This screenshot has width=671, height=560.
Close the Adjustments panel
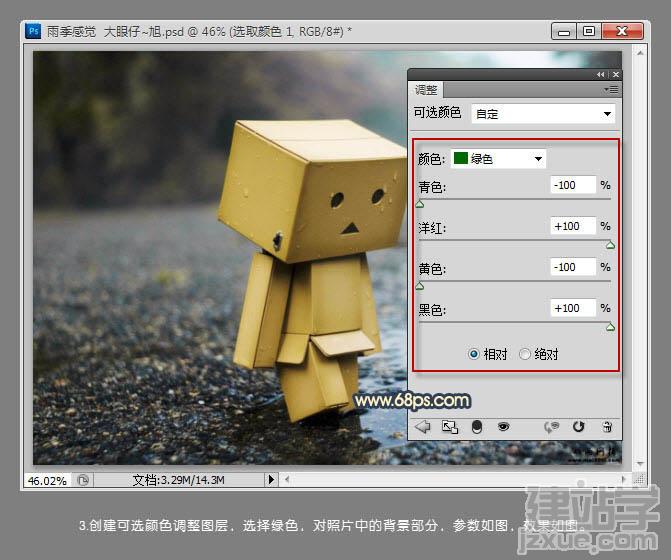pyautogui.click(x=615, y=74)
